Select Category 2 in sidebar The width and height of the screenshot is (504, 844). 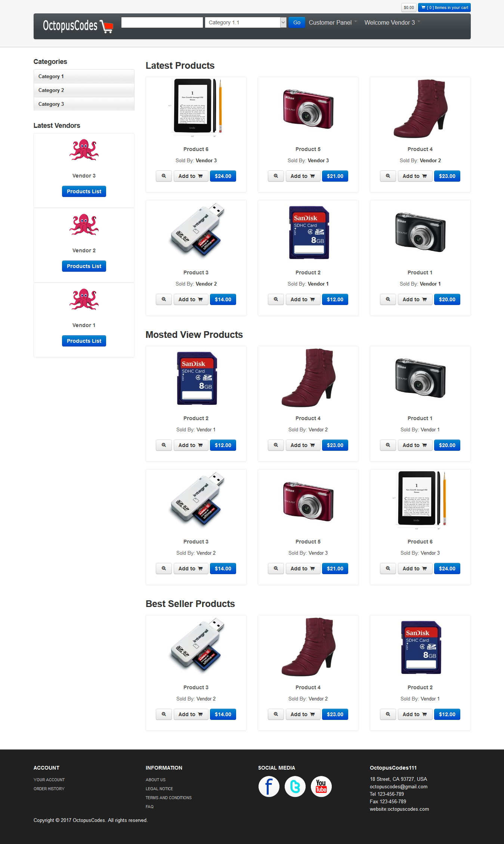click(84, 90)
